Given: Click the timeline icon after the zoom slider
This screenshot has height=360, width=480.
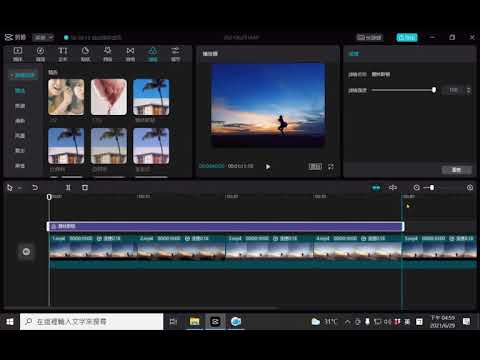Looking at the screenshot, I should tap(470, 188).
